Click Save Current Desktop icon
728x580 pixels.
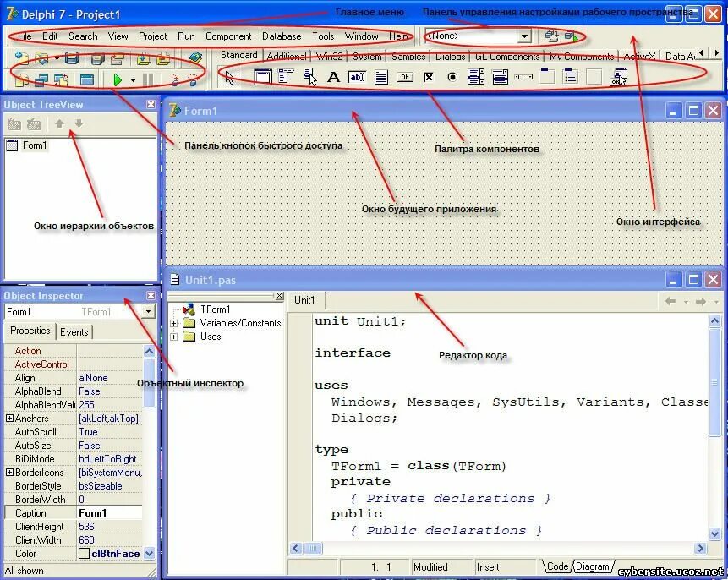[x=551, y=36]
